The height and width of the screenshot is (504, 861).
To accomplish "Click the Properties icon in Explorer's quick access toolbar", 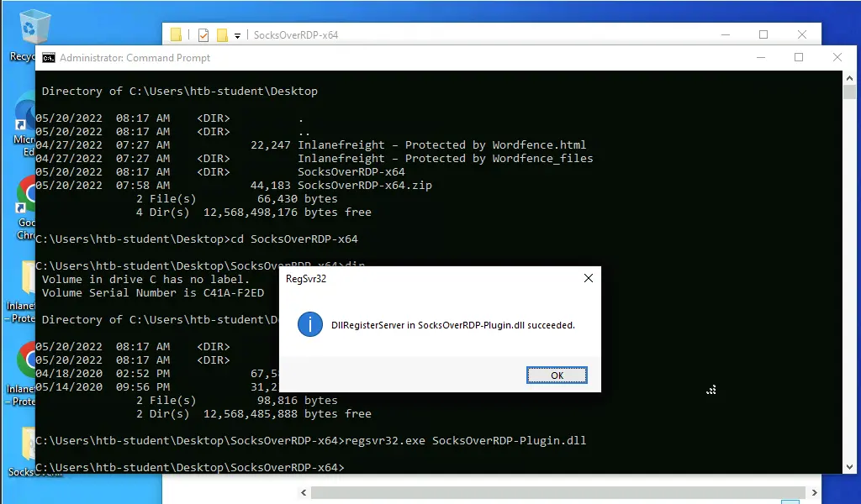I will click(x=203, y=34).
